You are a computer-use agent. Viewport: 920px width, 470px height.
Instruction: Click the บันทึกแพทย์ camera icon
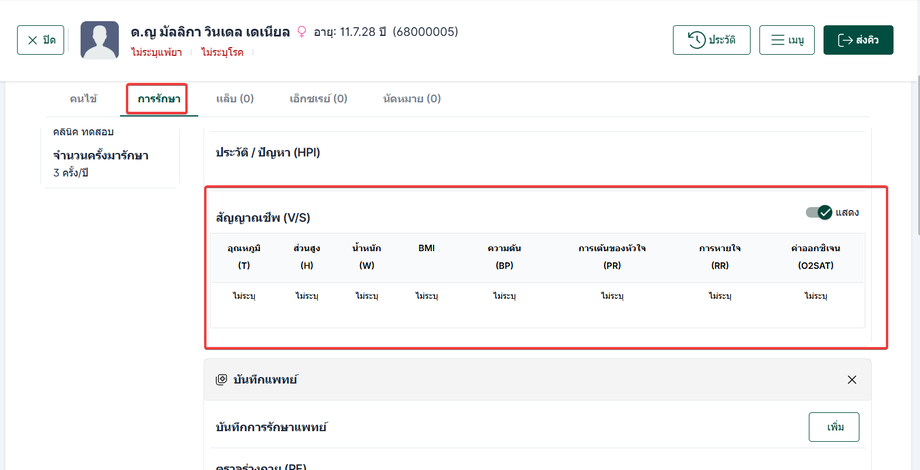(x=221, y=380)
